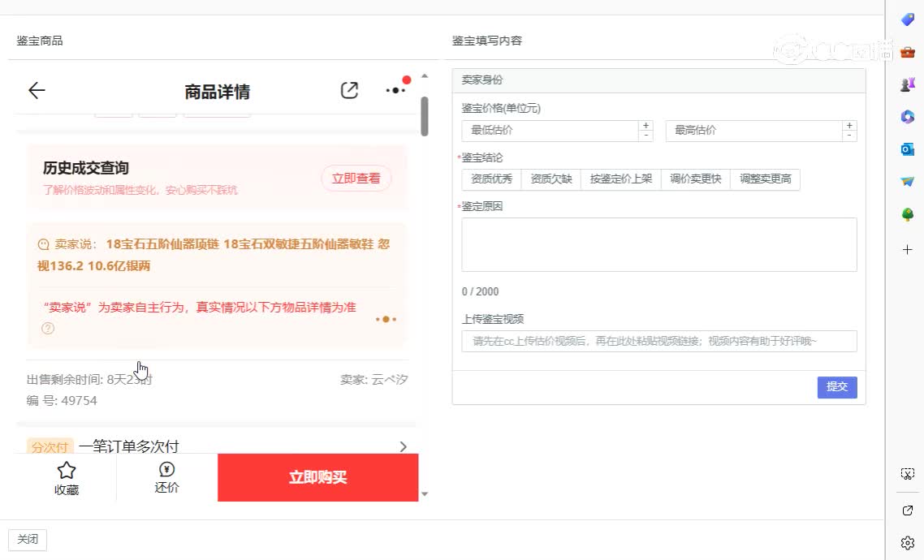Open the three-dot menu with red badge
Screen dimensions: 924x560
point(395,90)
